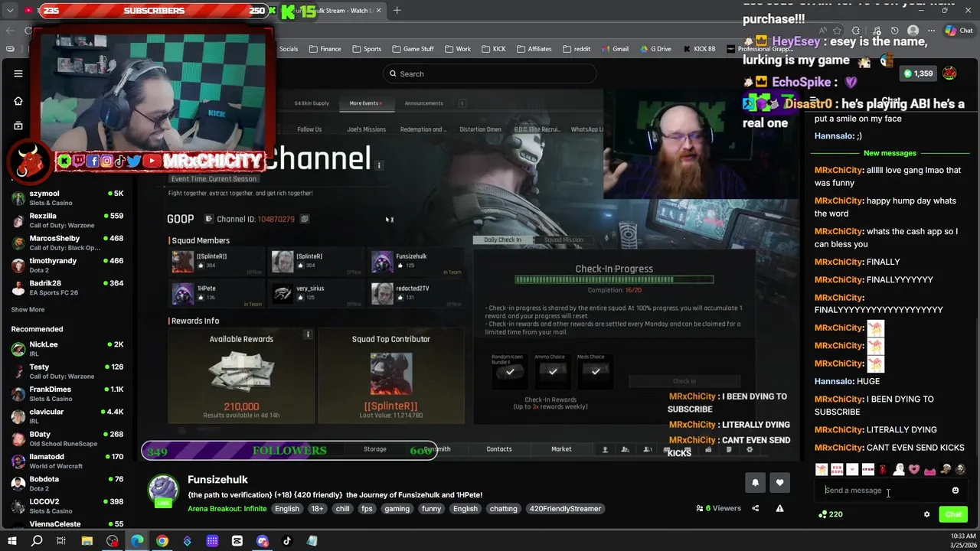Open the Kick hamburger sidebar menu
Image resolution: width=980 pixels, height=551 pixels.
(18, 73)
